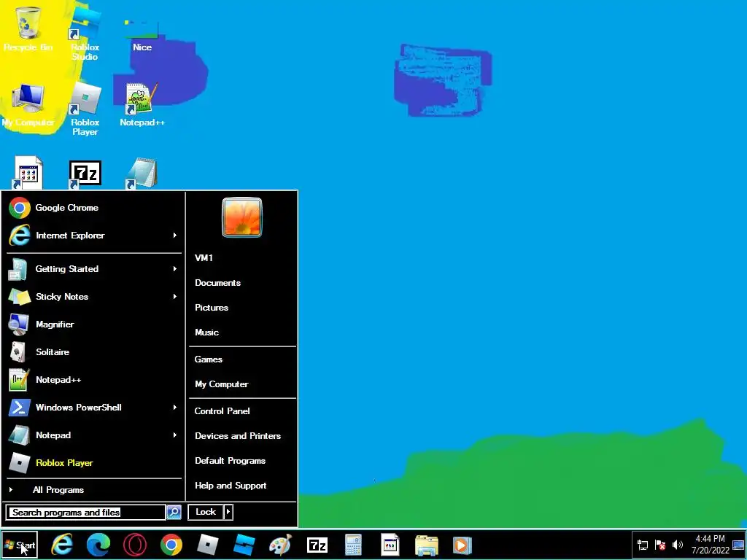Open Control Panel
Image resolution: width=747 pixels, height=560 pixels.
coord(222,411)
